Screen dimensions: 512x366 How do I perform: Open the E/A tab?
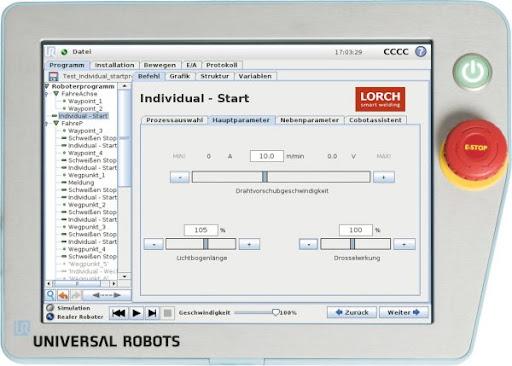191,65
